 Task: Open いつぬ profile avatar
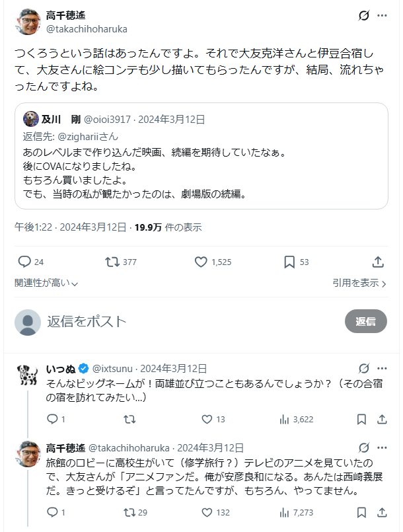point(26,374)
